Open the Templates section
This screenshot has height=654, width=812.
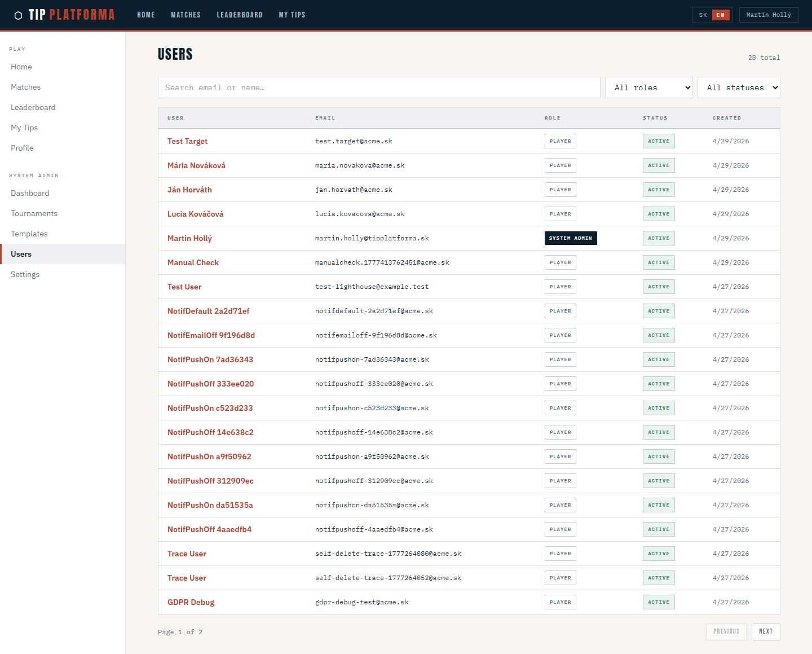pyautogui.click(x=29, y=234)
